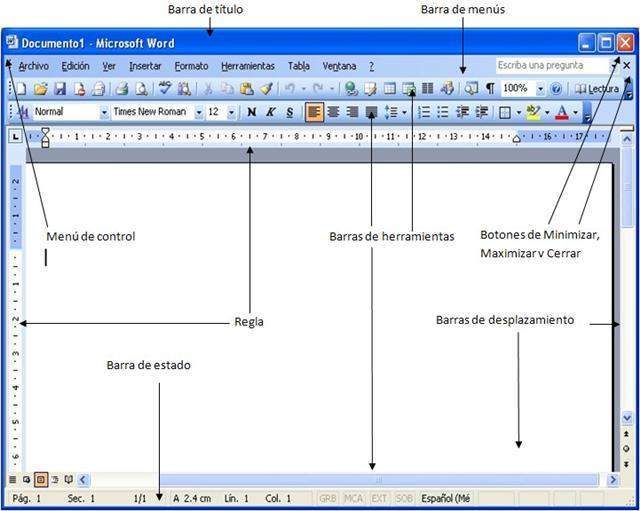Click the Insert Table icon
640x511 pixels.
click(x=391, y=89)
